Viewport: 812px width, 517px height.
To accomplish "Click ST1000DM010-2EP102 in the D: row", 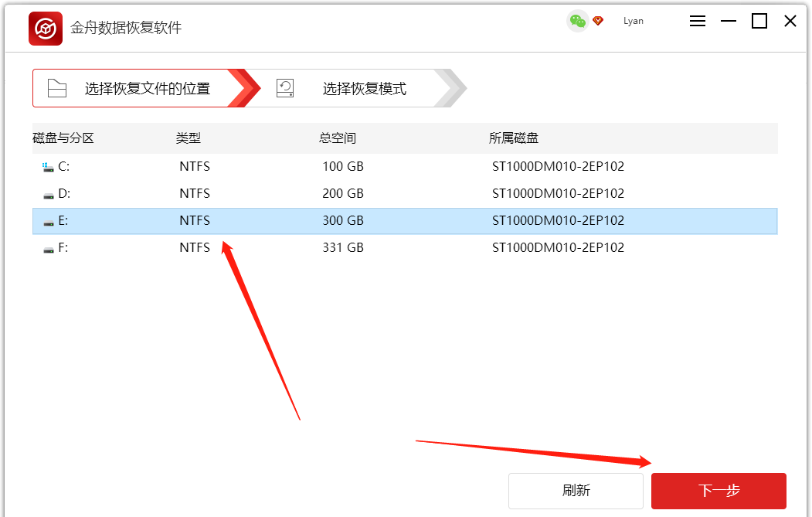I will coord(559,193).
